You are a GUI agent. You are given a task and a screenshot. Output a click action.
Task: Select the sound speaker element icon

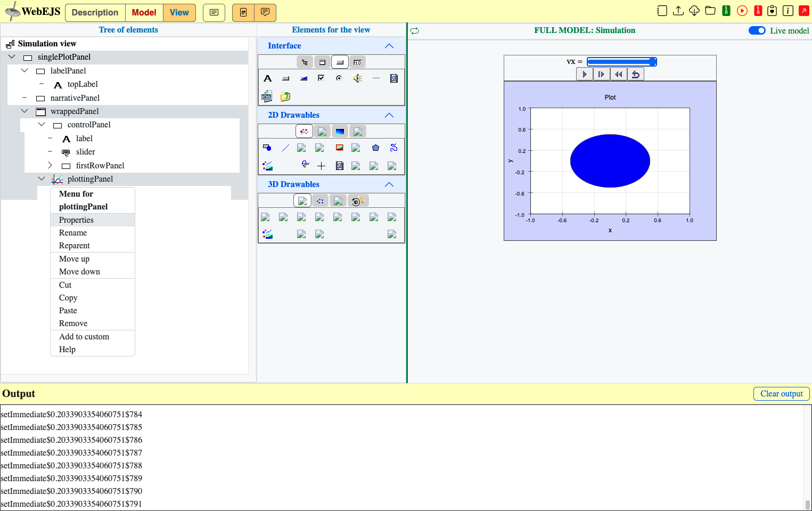click(358, 78)
